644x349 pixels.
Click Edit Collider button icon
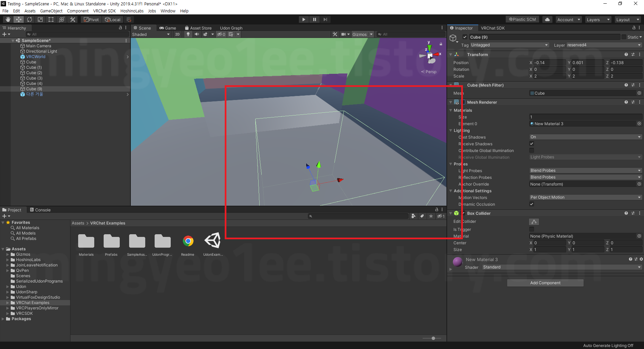pyautogui.click(x=534, y=222)
